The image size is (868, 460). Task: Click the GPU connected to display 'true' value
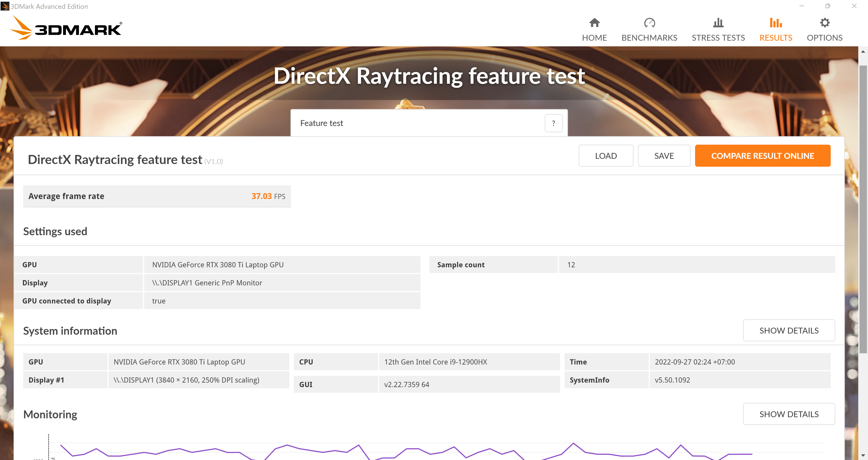(159, 301)
